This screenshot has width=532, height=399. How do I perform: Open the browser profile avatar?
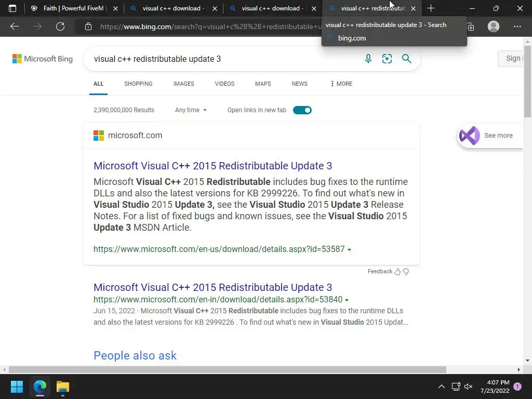[494, 26]
